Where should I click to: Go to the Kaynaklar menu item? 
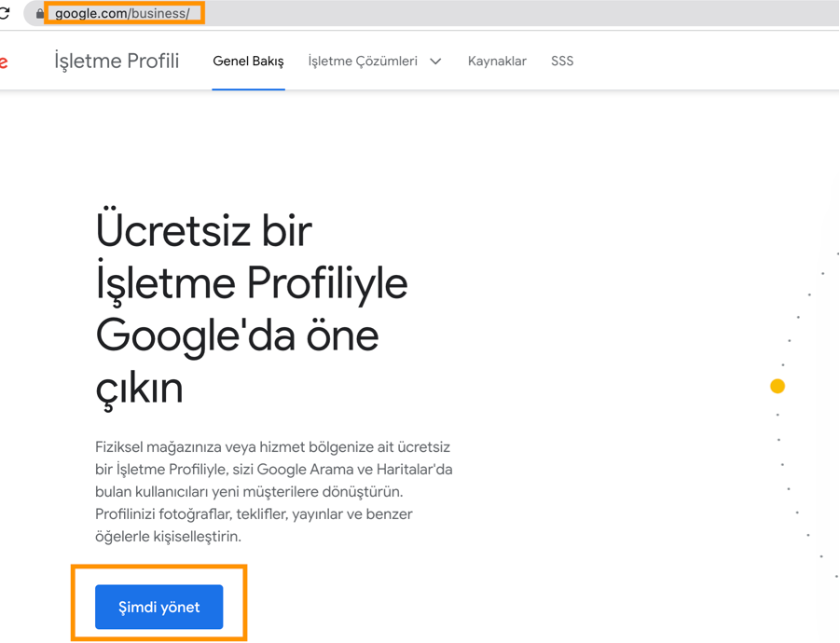pyautogui.click(x=497, y=61)
